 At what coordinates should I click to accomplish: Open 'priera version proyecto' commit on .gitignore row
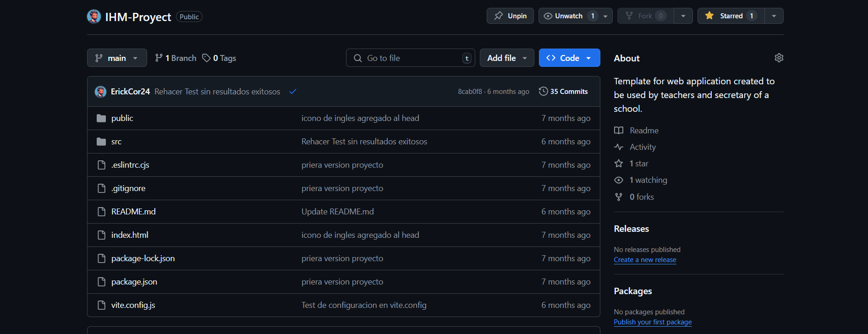tap(342, 188)
